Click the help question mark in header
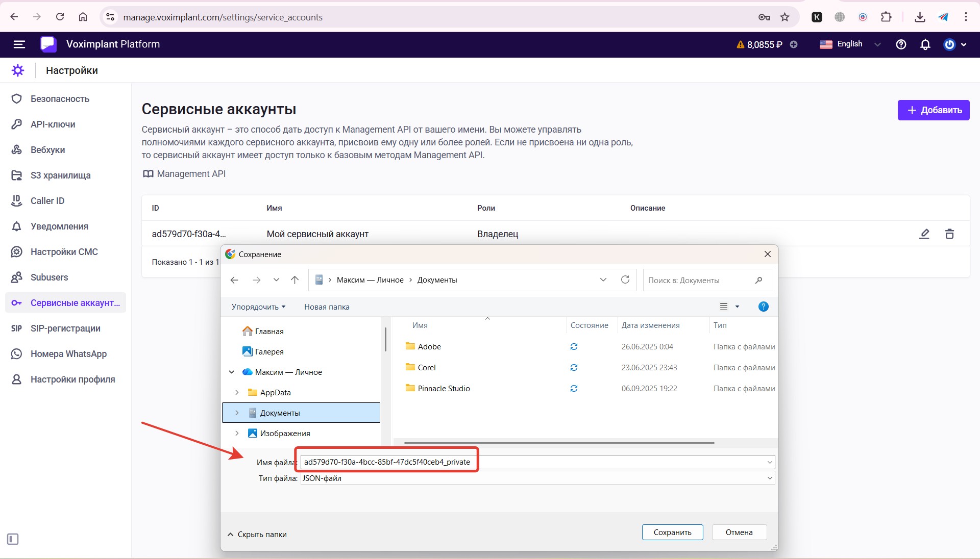Image resolution: width=980 pixels, height=559 pixels. click(x=901, y=44)
